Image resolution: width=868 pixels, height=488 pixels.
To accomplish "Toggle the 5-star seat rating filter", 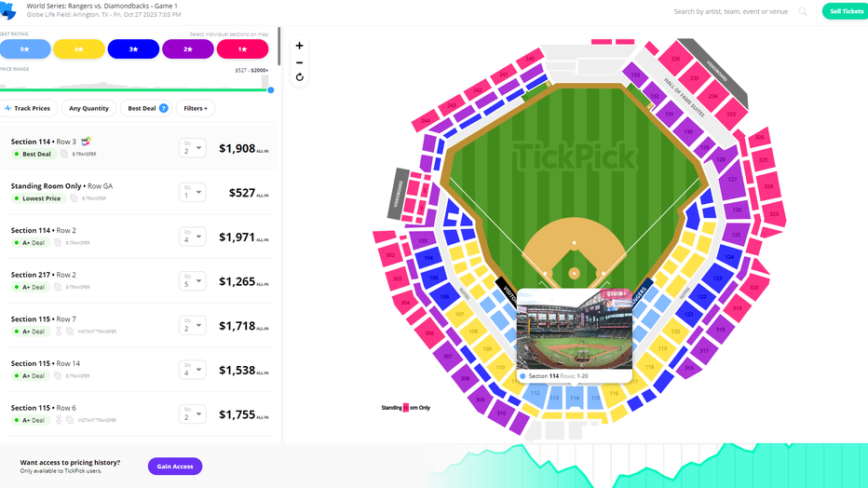I will (x=25, y=49).
